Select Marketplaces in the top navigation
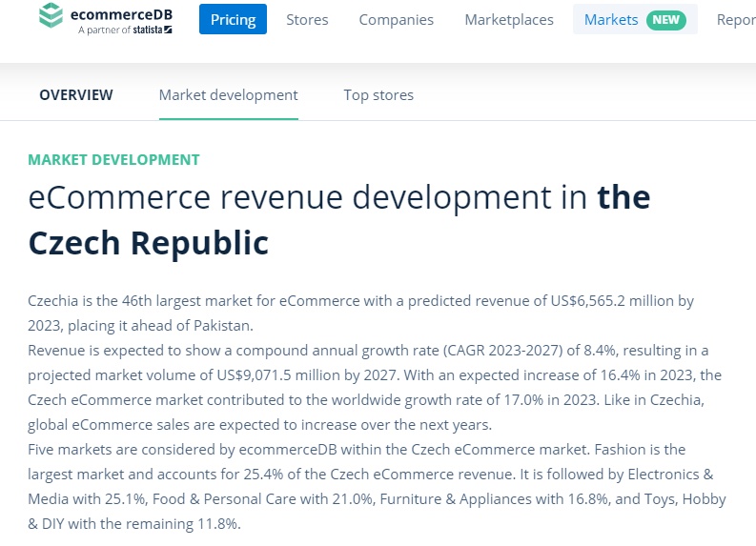 pos(509,19)
